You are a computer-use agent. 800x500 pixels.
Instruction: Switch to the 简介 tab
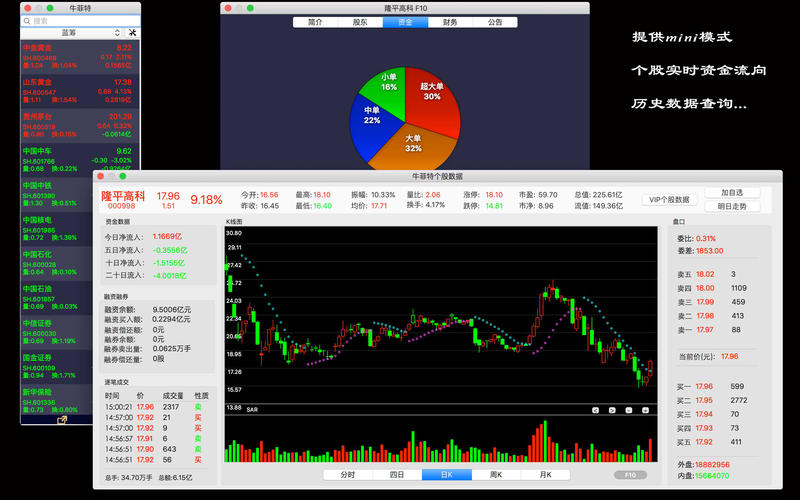316,21
